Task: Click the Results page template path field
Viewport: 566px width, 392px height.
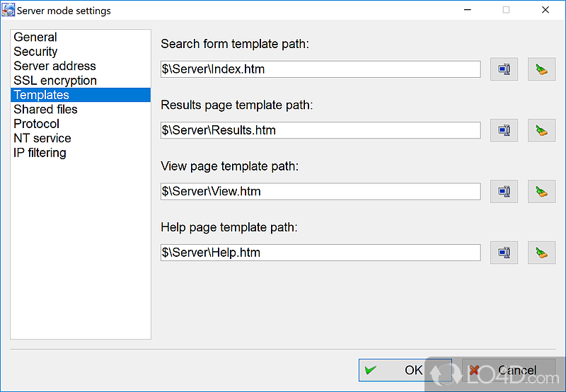Action: [x=320, y=130]
